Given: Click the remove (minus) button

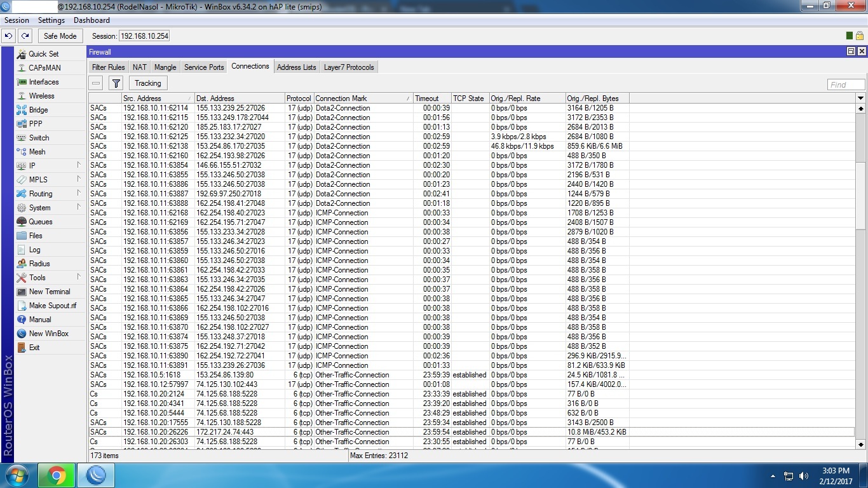Looking at the screenshot, I should (x=96, y=83).
